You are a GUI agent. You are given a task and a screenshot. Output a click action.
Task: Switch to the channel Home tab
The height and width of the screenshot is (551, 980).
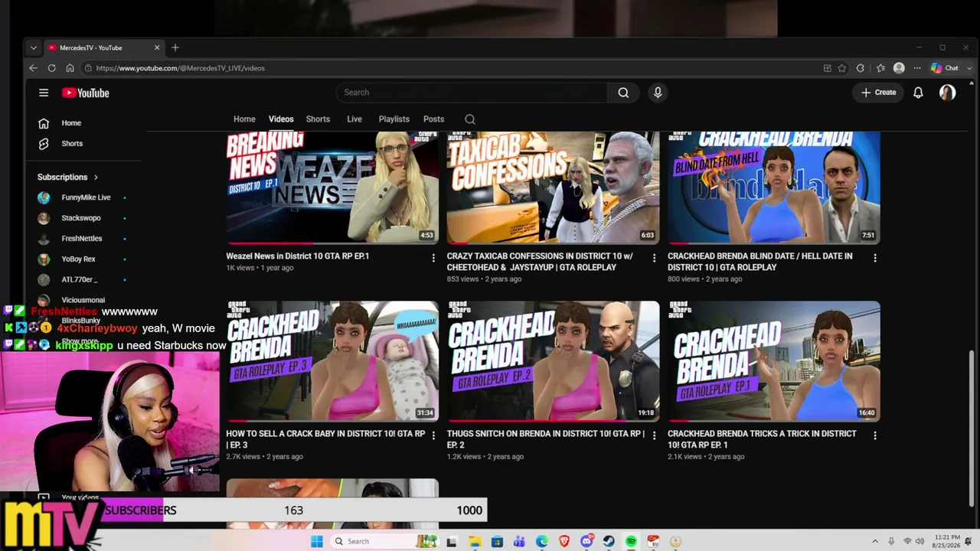(x=244, y=119)
